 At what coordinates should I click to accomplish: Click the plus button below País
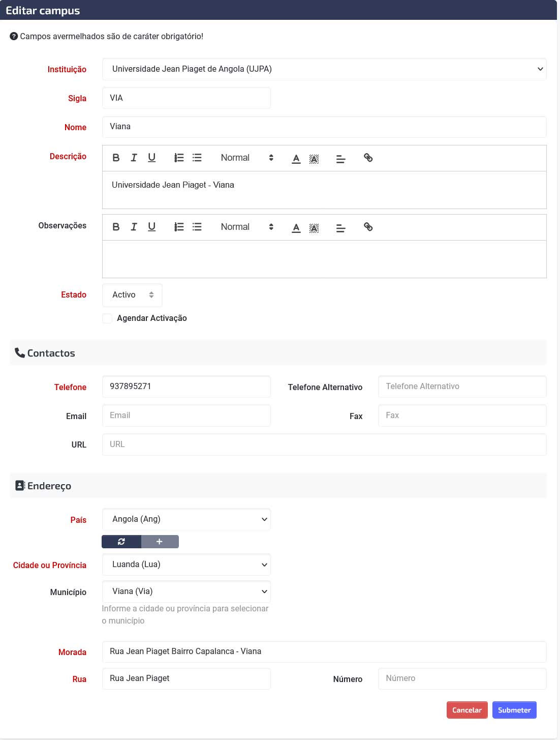160,542
